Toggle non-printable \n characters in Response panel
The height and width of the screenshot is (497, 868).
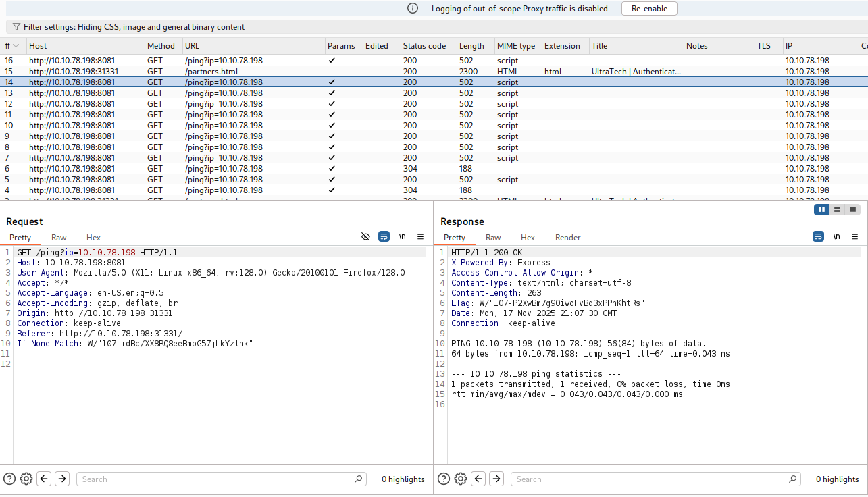point(836,236)
